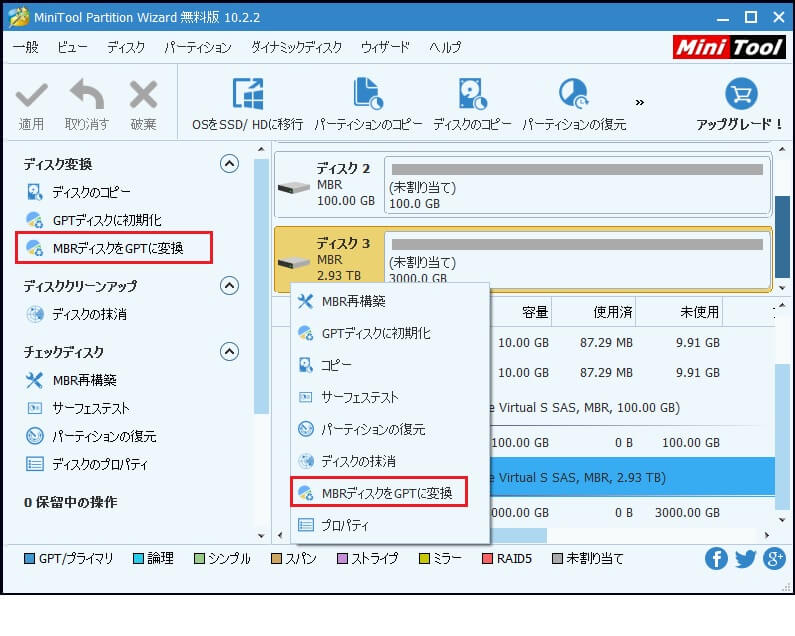795x636 pixels.
Task: Choose MBRディスクをGPTに変換 in the left sidebar
Action: pos(114,248)
